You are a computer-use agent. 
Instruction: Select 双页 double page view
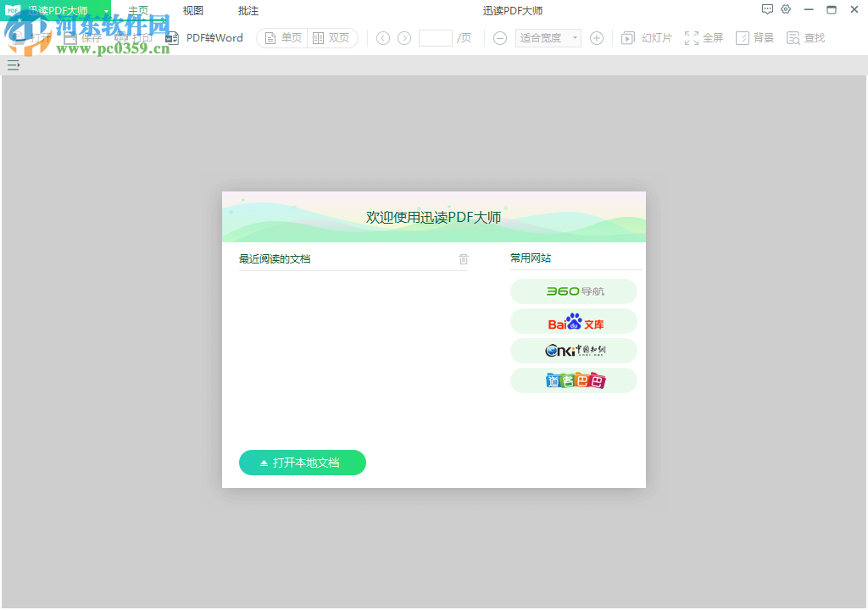click(x=331, y=37)
